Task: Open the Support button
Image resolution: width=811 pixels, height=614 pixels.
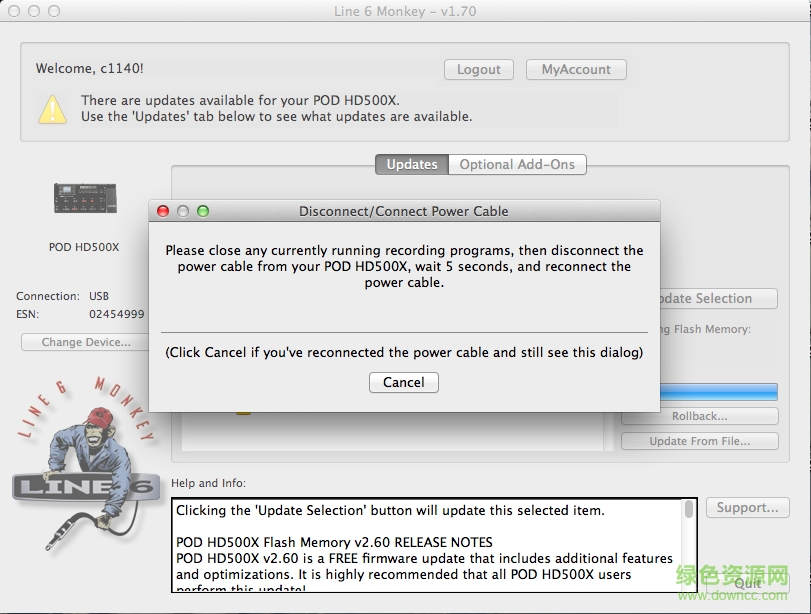Action: pyautogui.click(x=747, y=507)
